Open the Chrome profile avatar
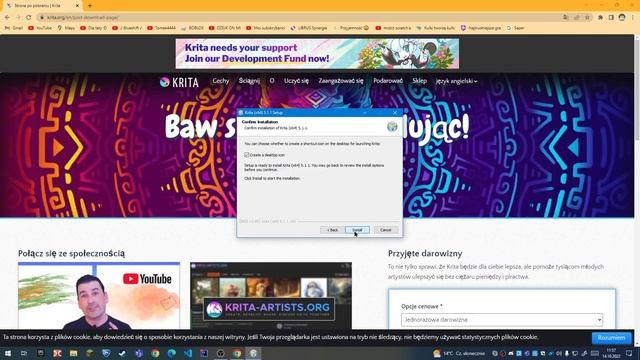 (622, 18)
